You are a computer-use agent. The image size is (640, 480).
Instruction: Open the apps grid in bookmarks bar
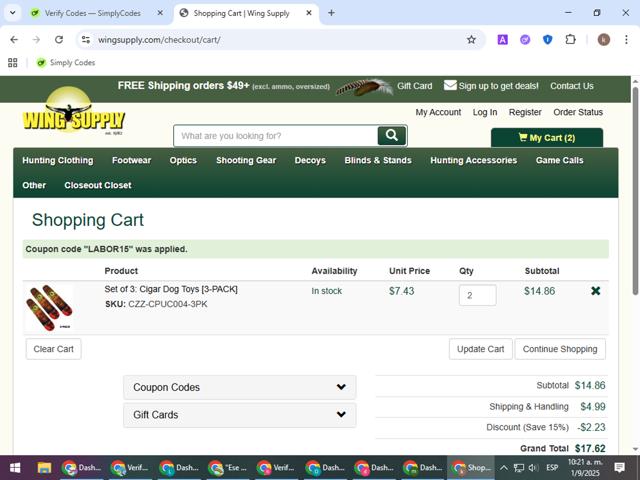13,62
